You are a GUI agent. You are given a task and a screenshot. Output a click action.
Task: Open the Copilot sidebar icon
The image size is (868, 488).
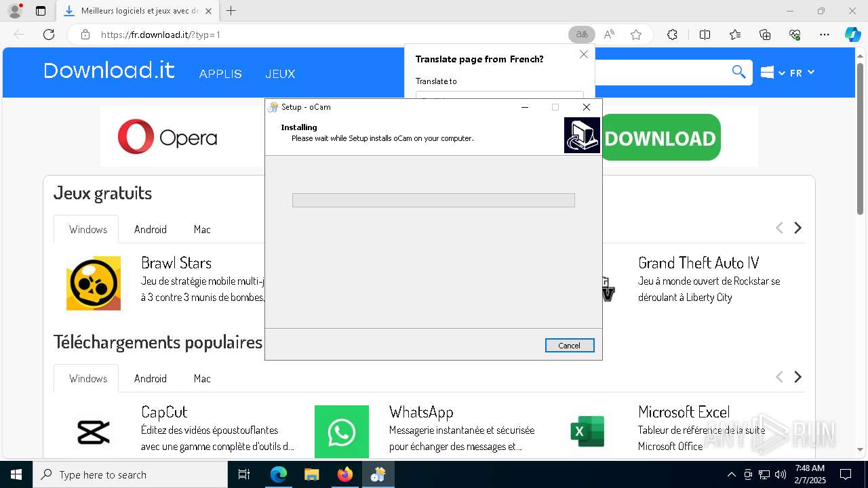[x=852, y=35]
